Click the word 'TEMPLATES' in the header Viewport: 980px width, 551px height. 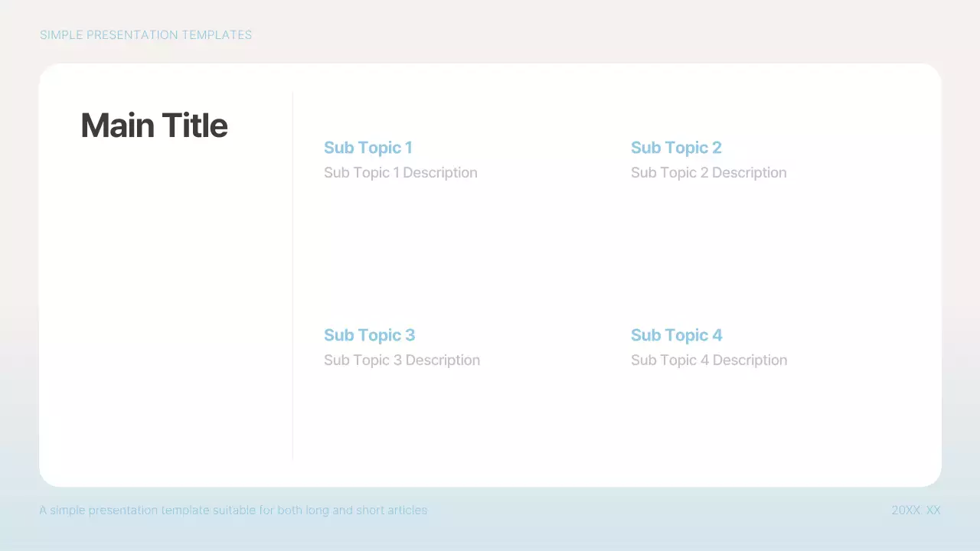[217, 35]
